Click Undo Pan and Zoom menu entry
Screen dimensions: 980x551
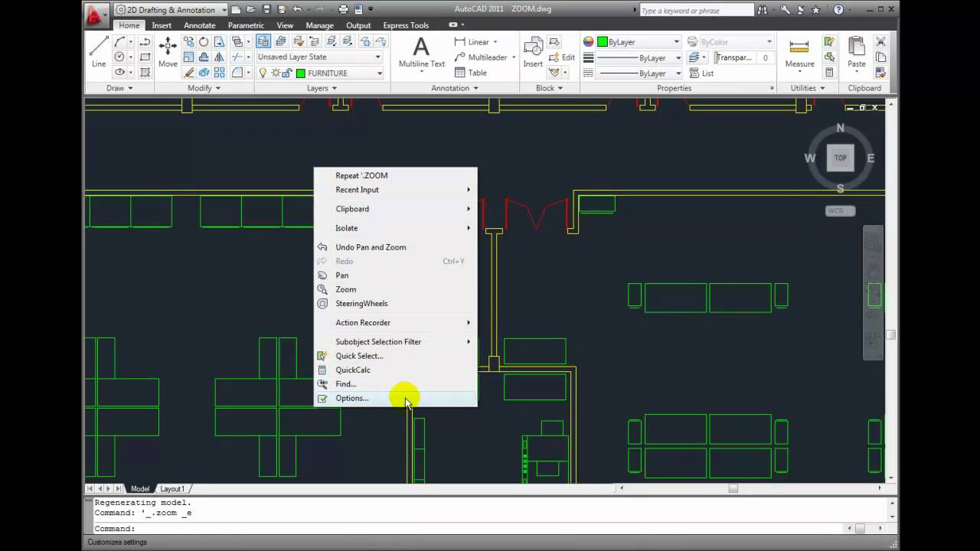(371, 246)
